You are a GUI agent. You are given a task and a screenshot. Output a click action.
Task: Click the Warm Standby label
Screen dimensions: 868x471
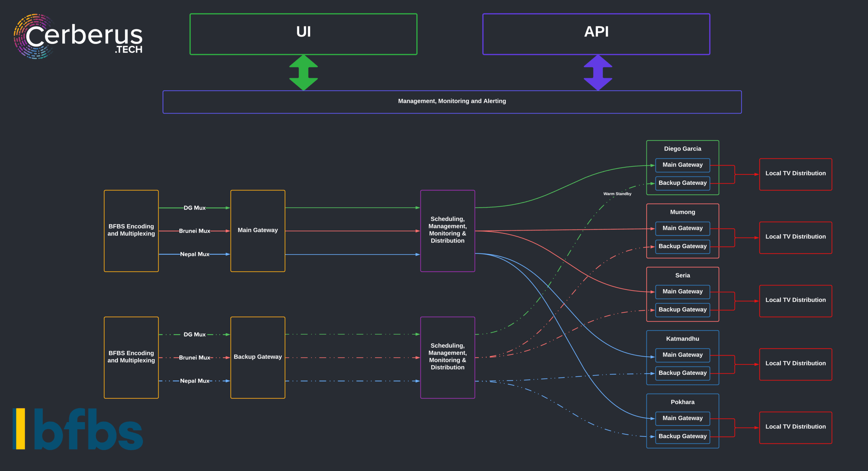click(617, 194)
